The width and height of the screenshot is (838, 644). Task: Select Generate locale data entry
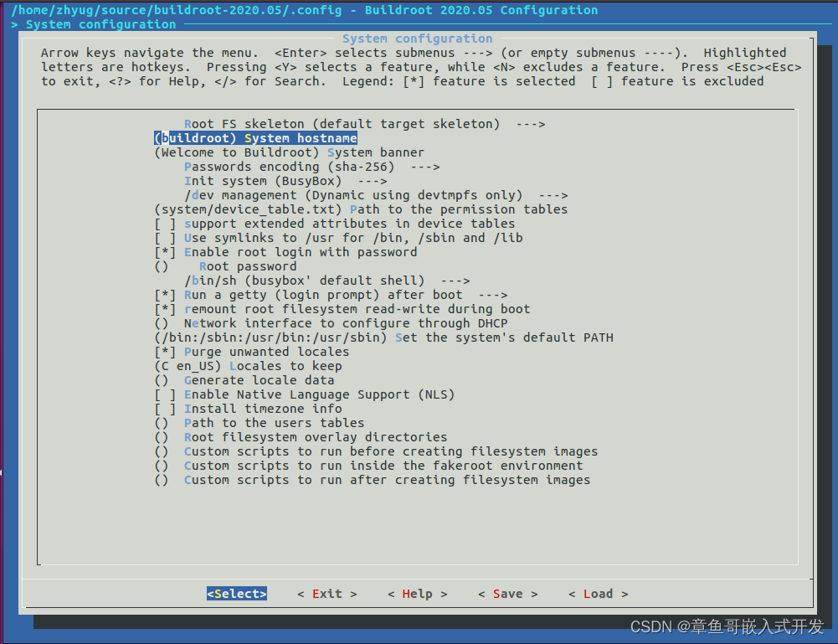click(244, 380)
